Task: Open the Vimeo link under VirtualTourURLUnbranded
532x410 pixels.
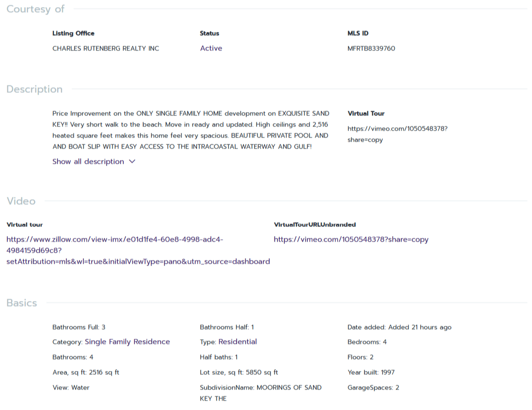Action: tap(351, 240)
